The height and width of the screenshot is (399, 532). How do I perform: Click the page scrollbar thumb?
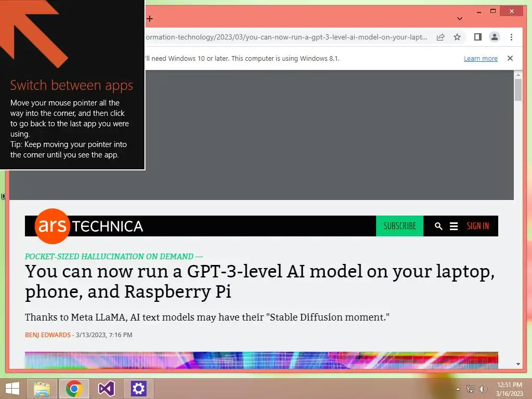(x=518, y=90)
